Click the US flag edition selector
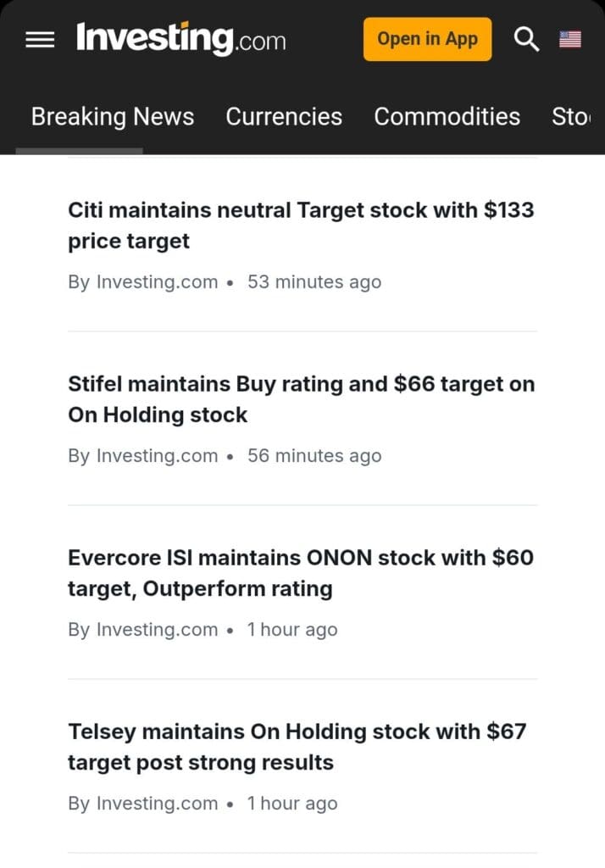Image resolution: width=605 pixels, height=868 pixels. (x=570, y=39)
